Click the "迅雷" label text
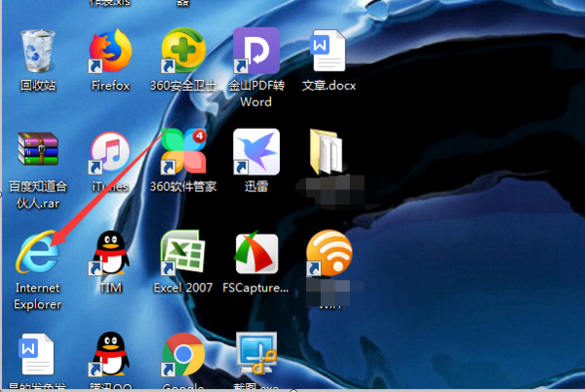 [255, 186]
